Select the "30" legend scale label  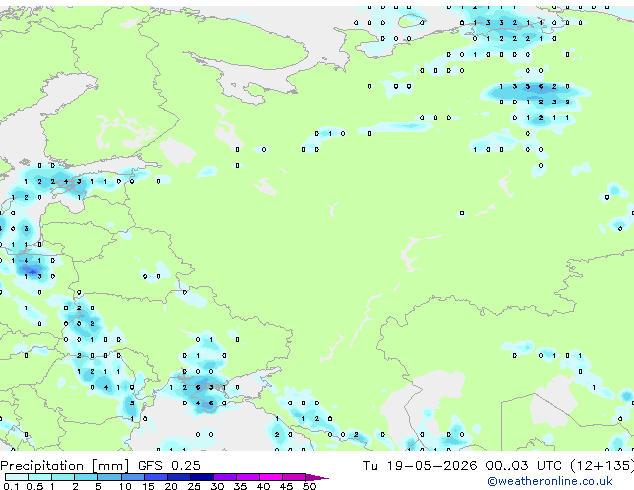click(x=217, y=486)
